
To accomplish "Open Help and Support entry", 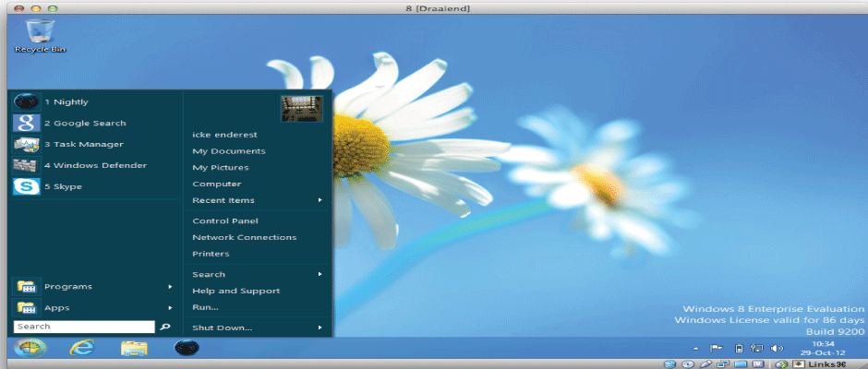I will click(x=235, y=291).
